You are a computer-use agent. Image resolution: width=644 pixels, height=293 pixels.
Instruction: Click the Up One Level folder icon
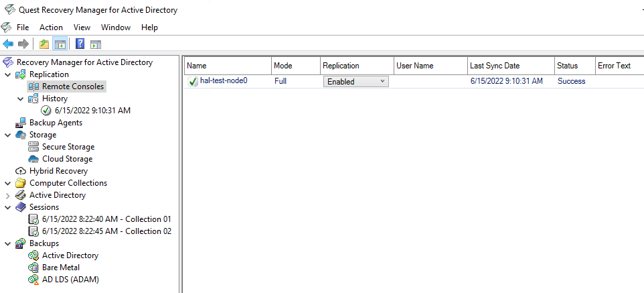pyautogui.click(x=44, y=44)
